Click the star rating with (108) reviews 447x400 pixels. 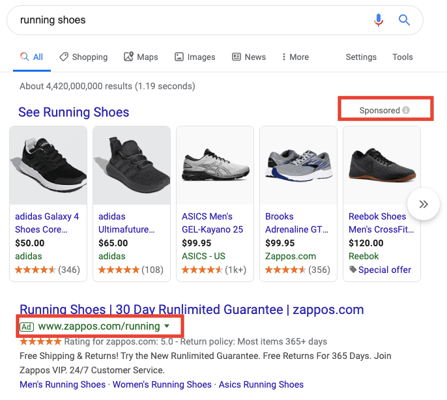pos(118,270)
